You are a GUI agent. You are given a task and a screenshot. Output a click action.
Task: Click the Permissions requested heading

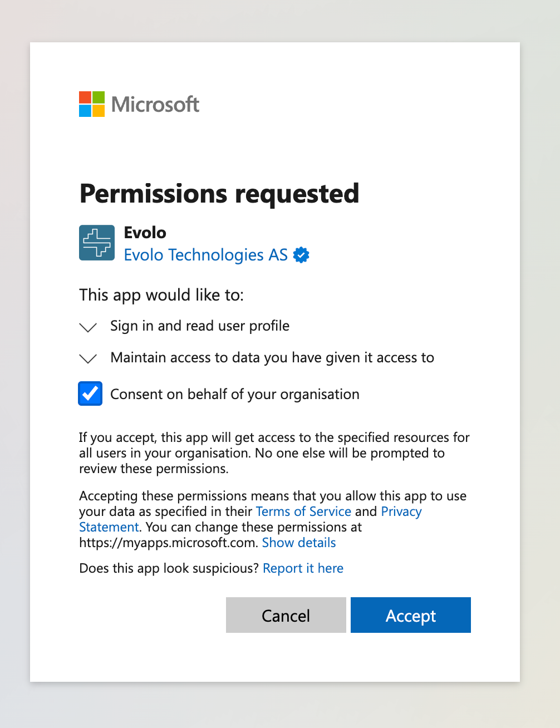click(x=219, y=194)
